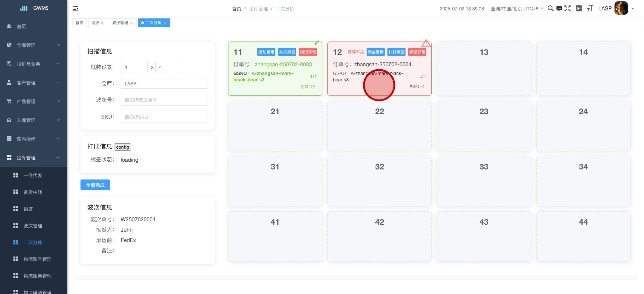
Task: Switch to the 波次管理 tab
Action: (x=120, y=23)
